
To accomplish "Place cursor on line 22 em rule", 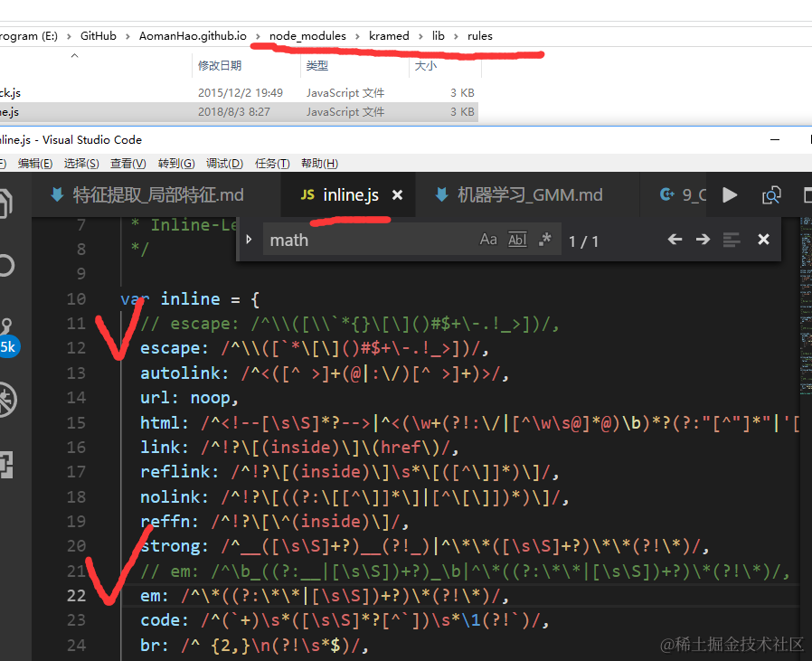I will point(325,596).
